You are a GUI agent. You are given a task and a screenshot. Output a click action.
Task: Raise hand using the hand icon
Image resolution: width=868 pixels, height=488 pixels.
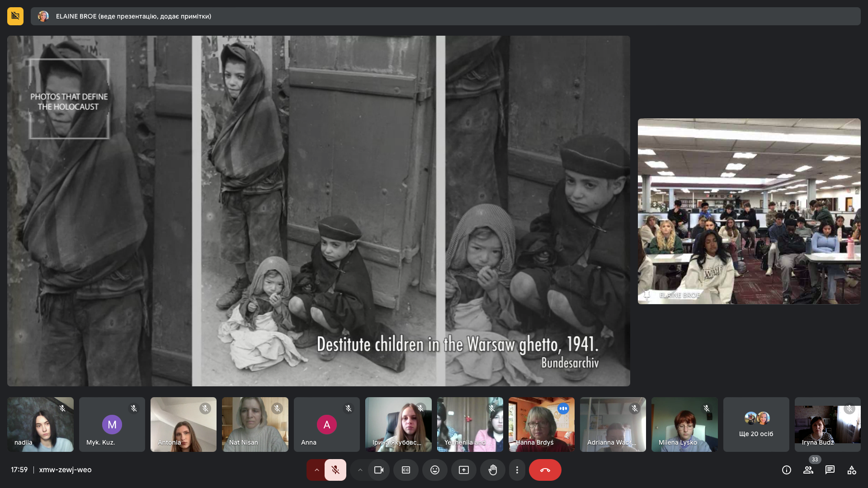click(493, 470)
